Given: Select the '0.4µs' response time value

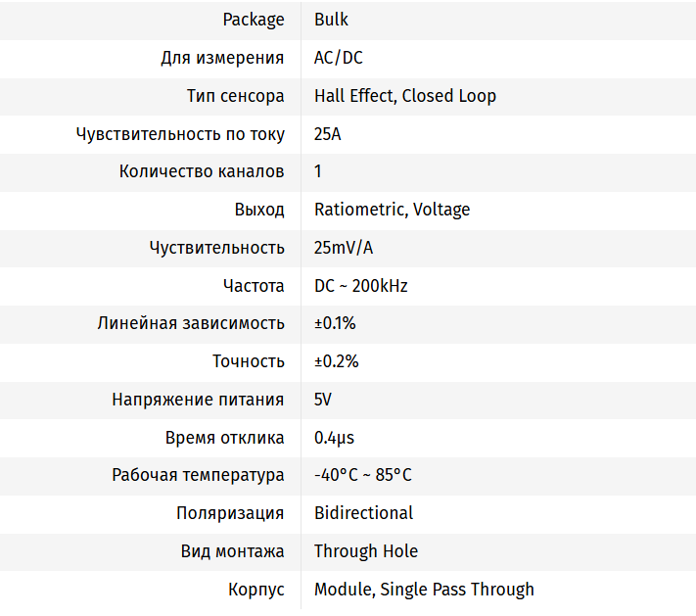Looking at the screenshot, I should pyautogui.click(x=335, y=438).
